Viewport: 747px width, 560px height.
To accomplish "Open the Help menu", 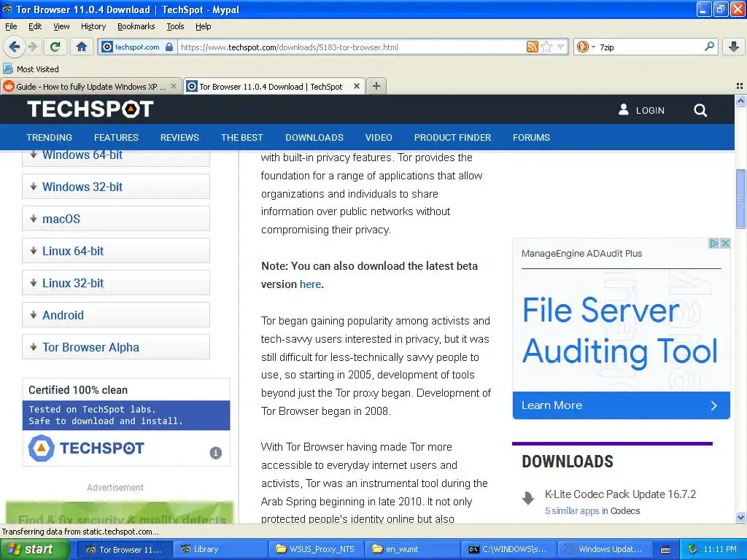I will pos(203,26).
